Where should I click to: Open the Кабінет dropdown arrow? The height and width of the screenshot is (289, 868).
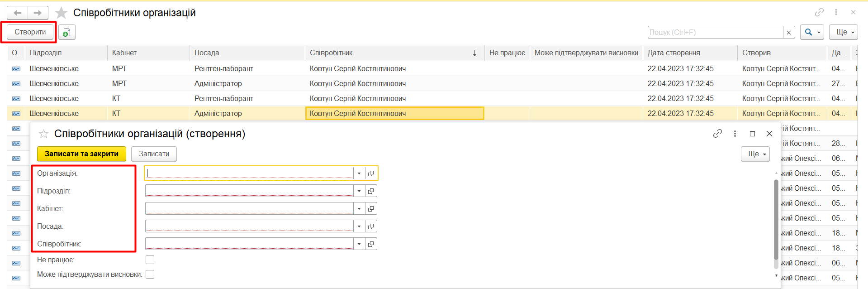click(359, 209)
